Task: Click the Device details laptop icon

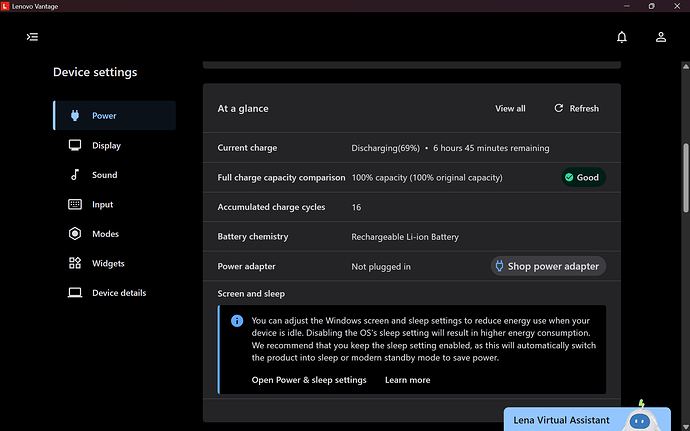Action: [x=75, y=293]
